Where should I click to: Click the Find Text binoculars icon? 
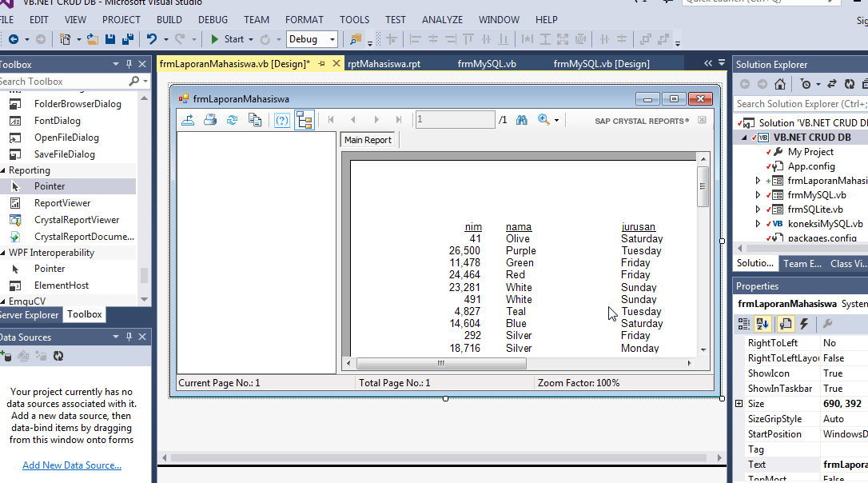(521, 120)
